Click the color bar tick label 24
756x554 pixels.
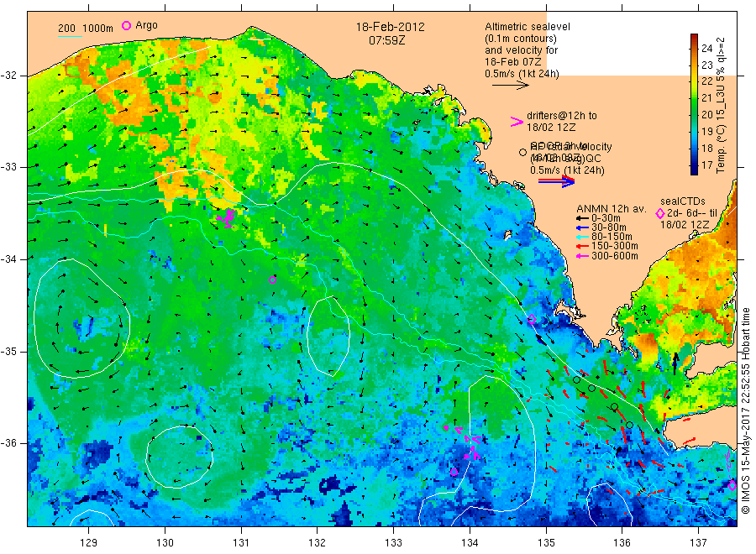(706, 48)
